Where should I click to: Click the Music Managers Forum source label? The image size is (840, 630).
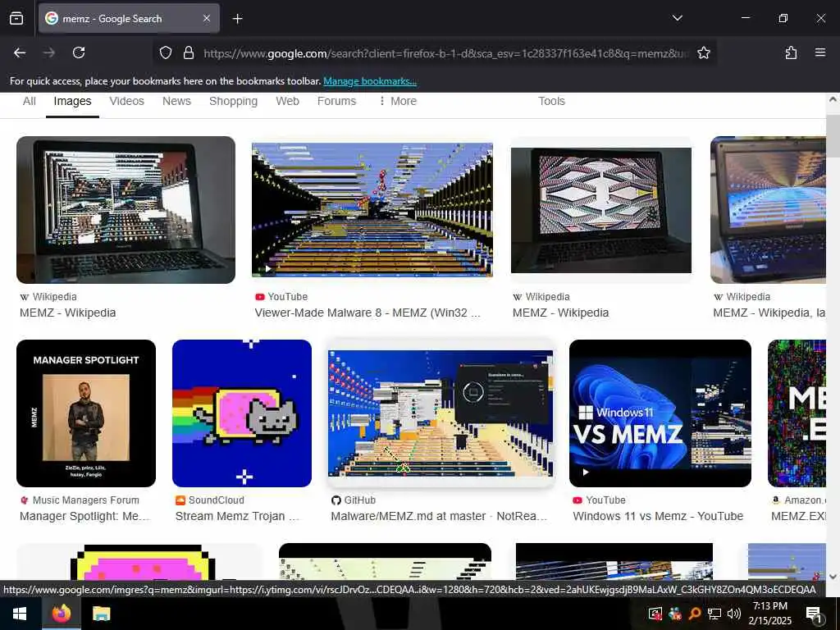[x=85, y=500]
